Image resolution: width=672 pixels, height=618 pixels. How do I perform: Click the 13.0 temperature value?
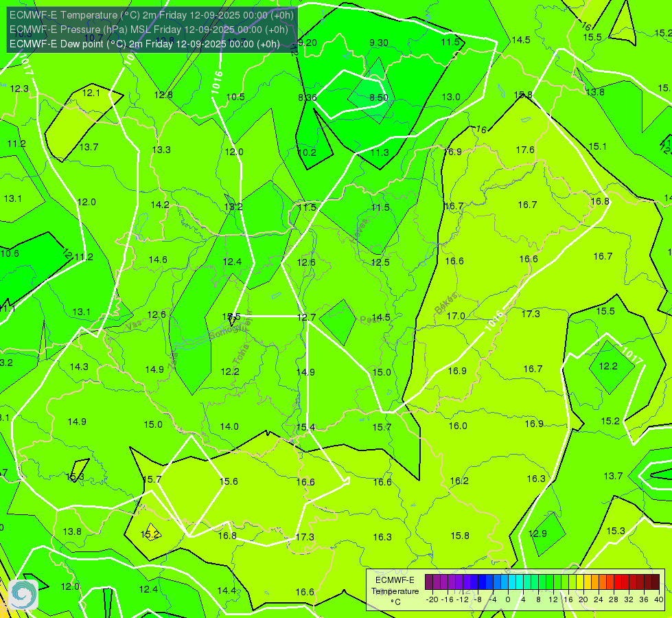[451, 97]
